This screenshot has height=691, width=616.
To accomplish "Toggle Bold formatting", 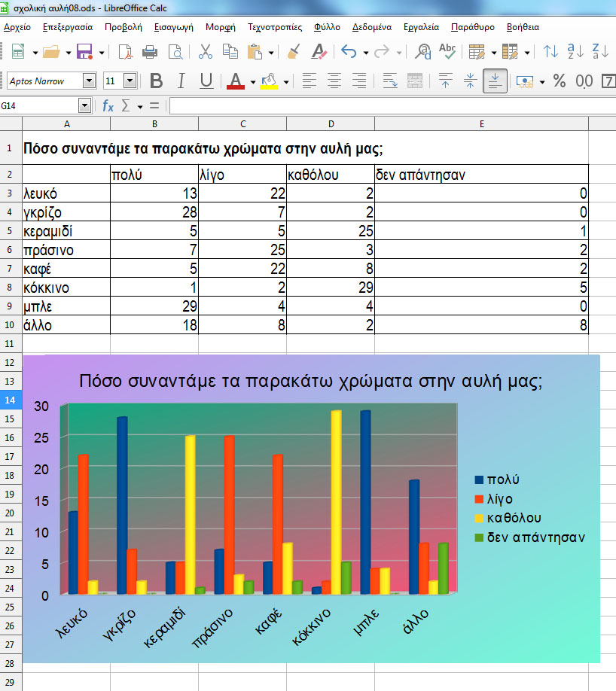I will tap(156, 81).
